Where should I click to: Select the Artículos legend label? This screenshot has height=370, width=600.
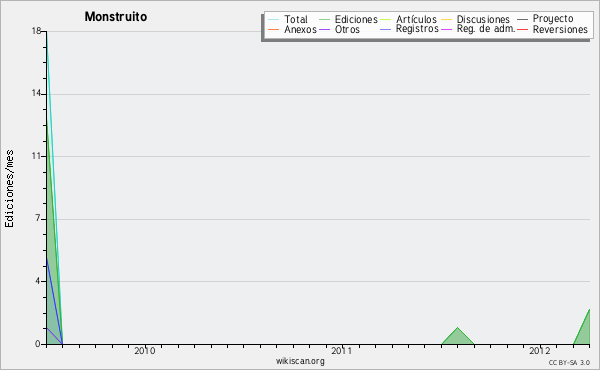point(416,19)
